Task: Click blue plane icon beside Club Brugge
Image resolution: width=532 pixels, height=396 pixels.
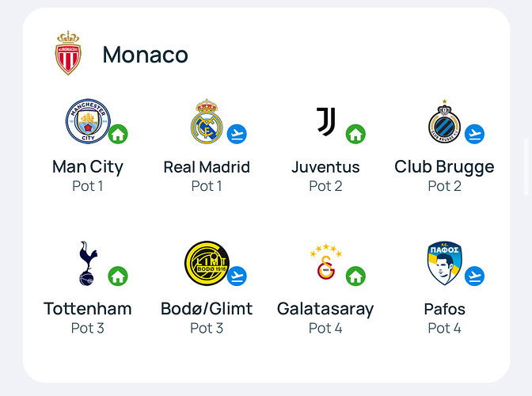Action: (x=475, y=134)
